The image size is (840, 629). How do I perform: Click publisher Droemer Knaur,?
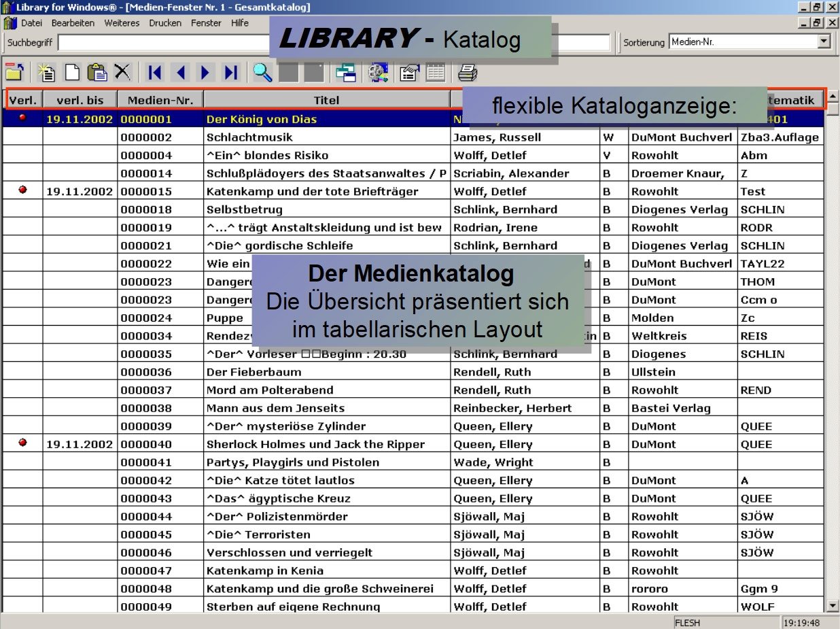coord(678,173)
